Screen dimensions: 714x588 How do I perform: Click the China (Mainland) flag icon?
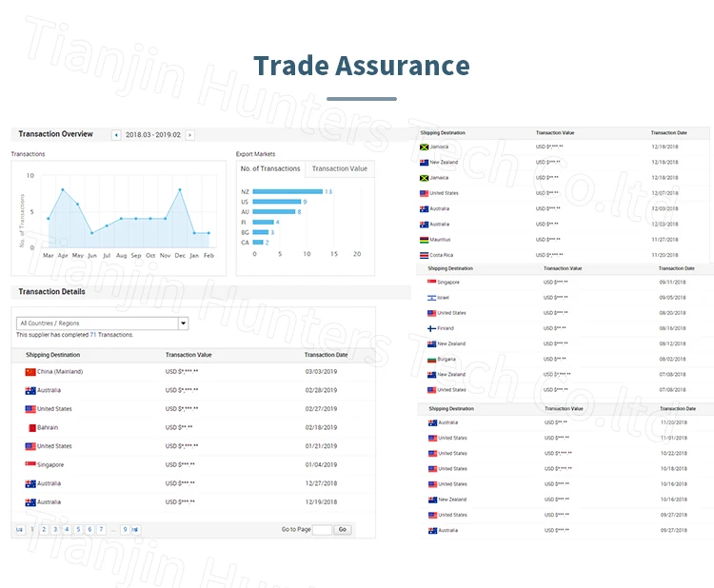[x=30, y=372]
